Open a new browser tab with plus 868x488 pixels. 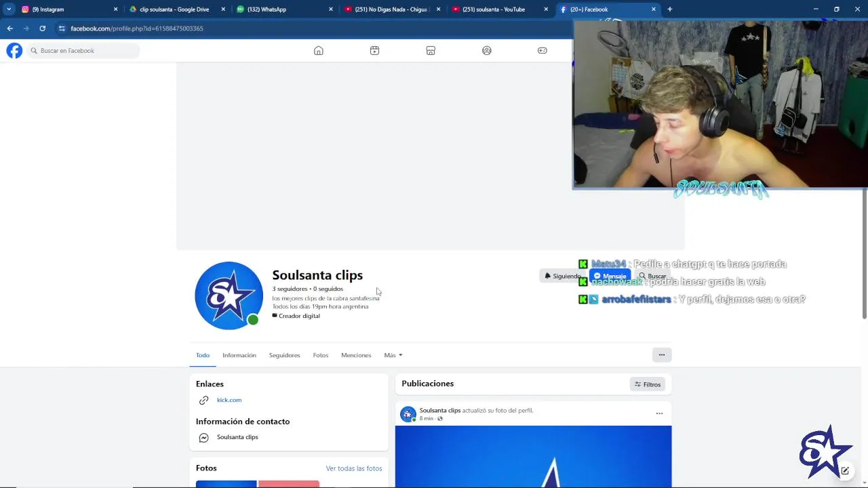point(670,9)
